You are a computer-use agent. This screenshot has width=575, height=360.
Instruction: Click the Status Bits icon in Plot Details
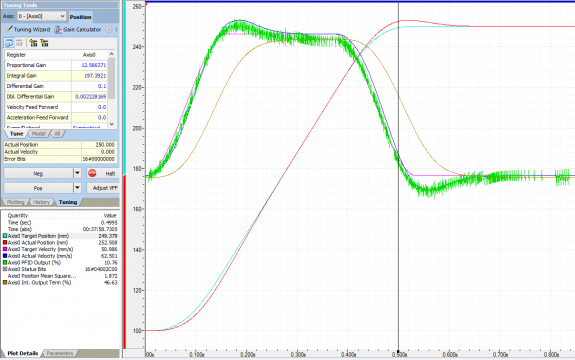(x=5, y=269)
